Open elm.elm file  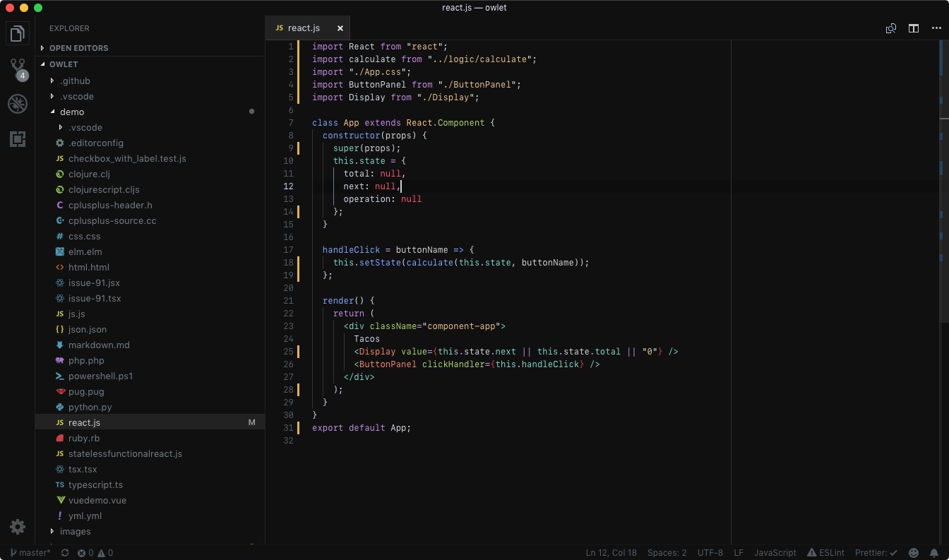click(x=150, y=251)
